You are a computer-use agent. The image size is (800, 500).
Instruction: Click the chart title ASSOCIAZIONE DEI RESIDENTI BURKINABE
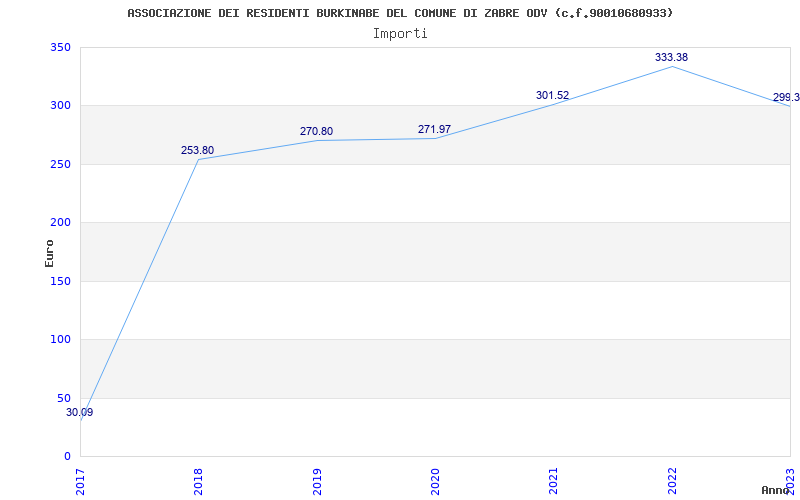(x=400, y=13)
